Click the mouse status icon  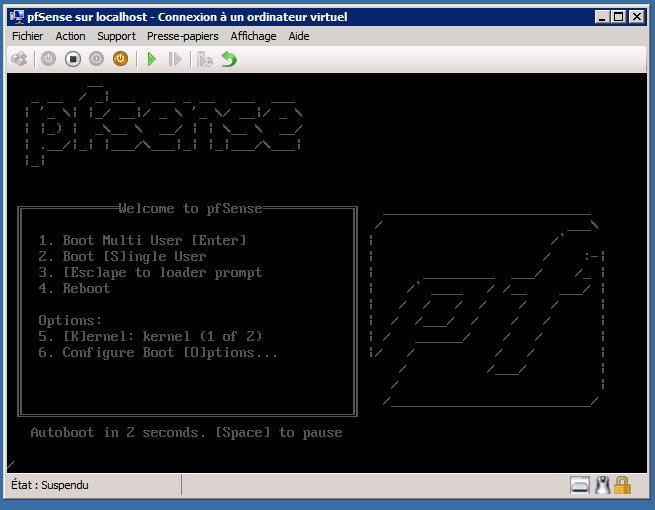pyautogui.click(x=602, y=485)
